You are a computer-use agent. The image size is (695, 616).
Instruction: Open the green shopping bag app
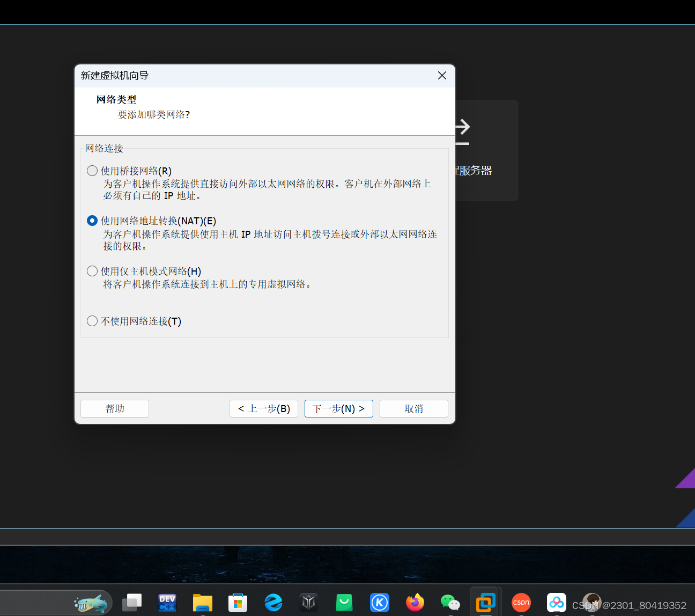pos(344,603)
